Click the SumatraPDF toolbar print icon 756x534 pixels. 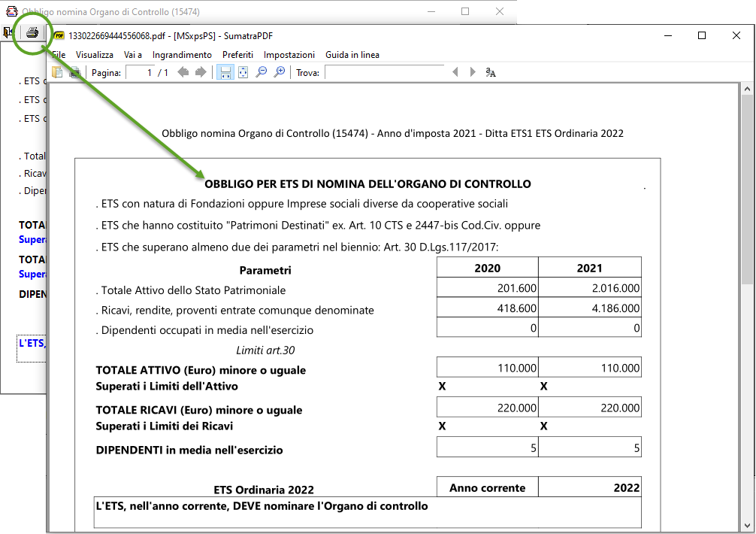[74, 72]
